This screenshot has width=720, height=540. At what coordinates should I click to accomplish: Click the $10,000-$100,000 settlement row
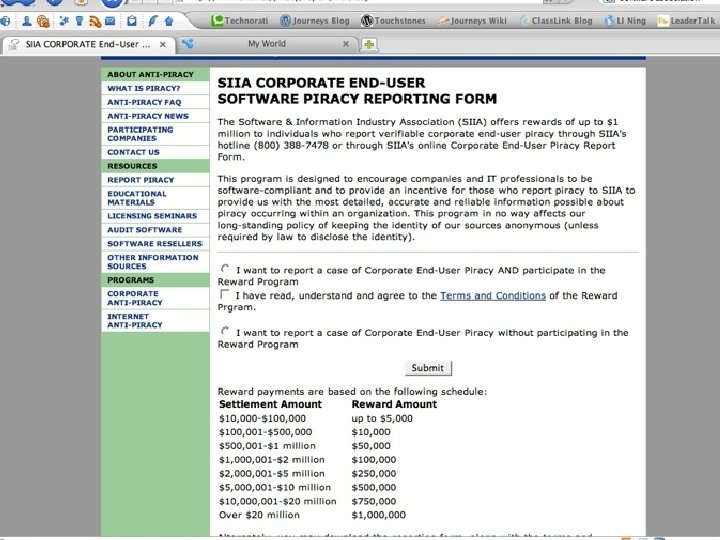click(x=262, y=418)
